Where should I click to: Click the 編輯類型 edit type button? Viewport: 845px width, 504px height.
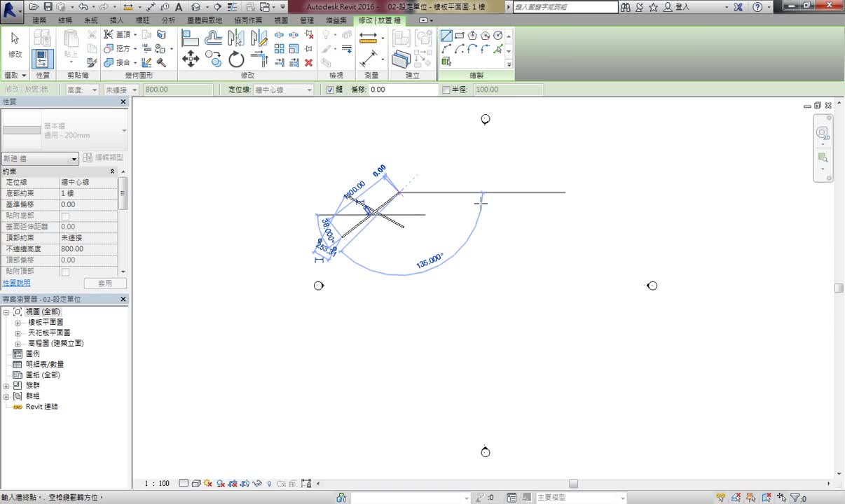pos(102,157)
